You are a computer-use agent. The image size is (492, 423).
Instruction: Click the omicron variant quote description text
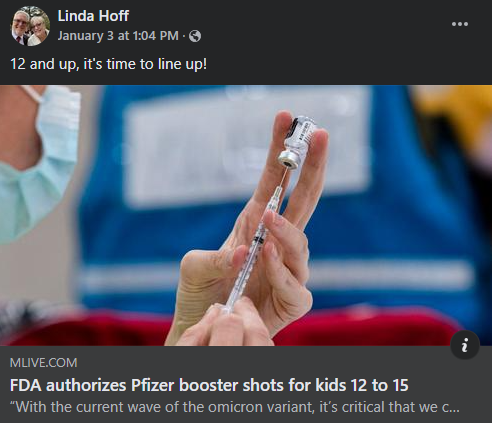click(235, 407)
